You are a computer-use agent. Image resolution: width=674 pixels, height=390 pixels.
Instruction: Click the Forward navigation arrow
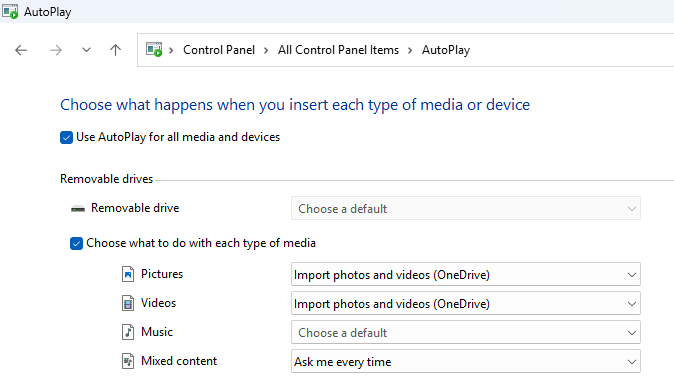[x=55, y=50]
